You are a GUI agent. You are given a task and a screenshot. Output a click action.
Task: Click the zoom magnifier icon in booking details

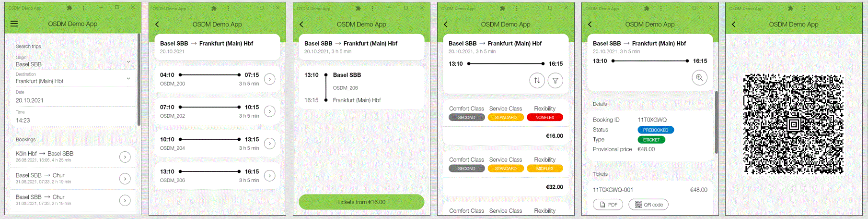click(700, 78)
